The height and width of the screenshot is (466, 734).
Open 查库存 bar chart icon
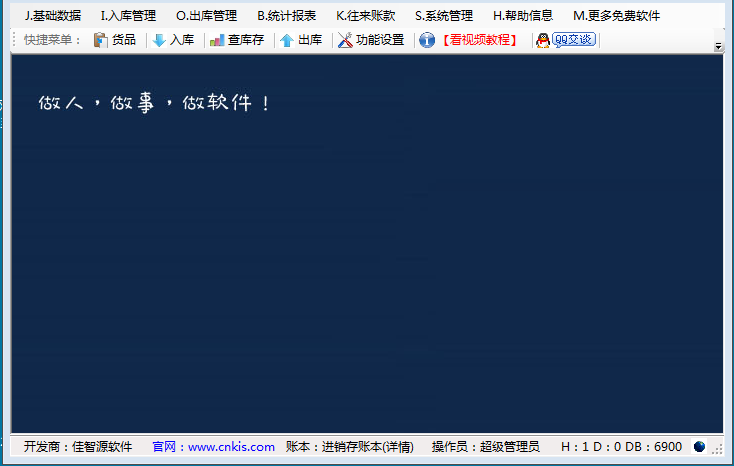pos(217,41)
